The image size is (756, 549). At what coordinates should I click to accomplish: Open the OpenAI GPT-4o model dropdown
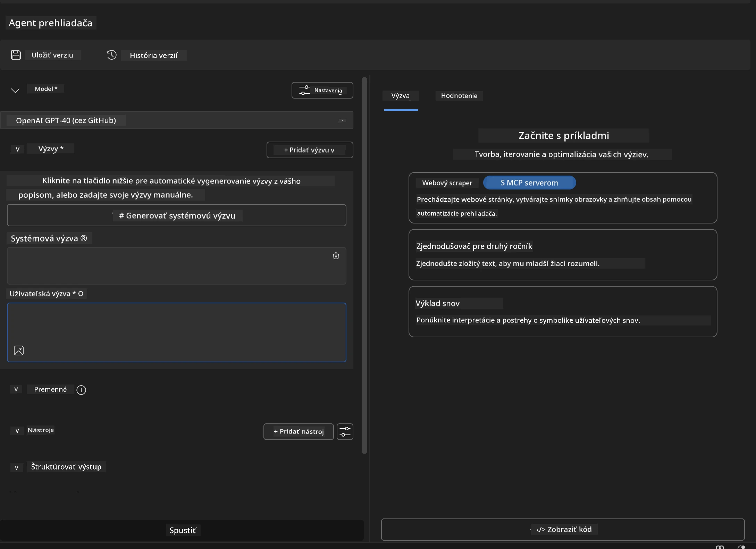coord(177,120)
